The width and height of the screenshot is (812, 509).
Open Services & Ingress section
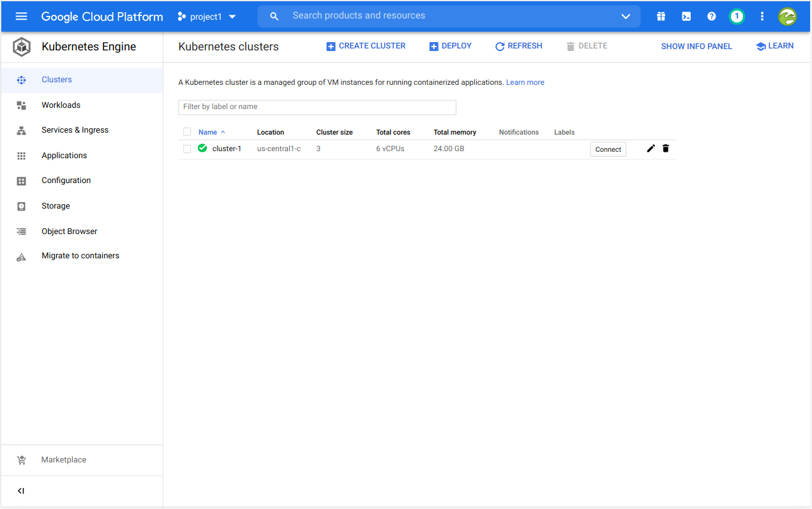[x=75, y=130]
